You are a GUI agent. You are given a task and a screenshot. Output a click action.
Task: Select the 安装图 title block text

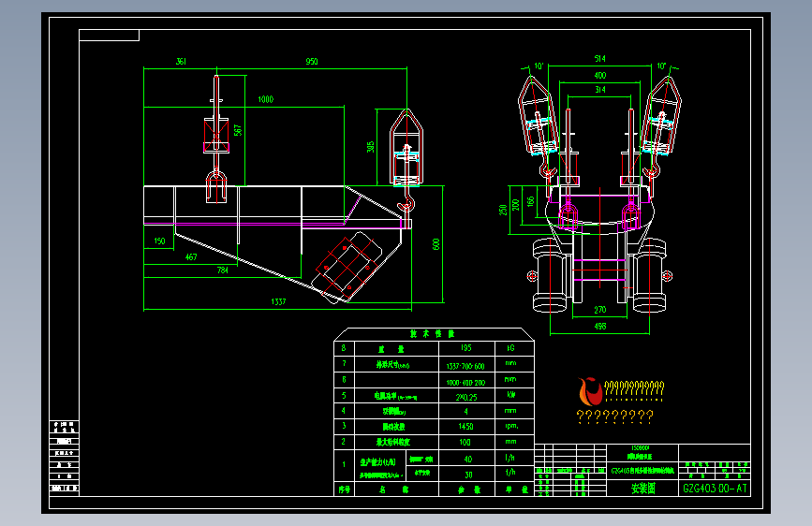(x=643, y=489)
